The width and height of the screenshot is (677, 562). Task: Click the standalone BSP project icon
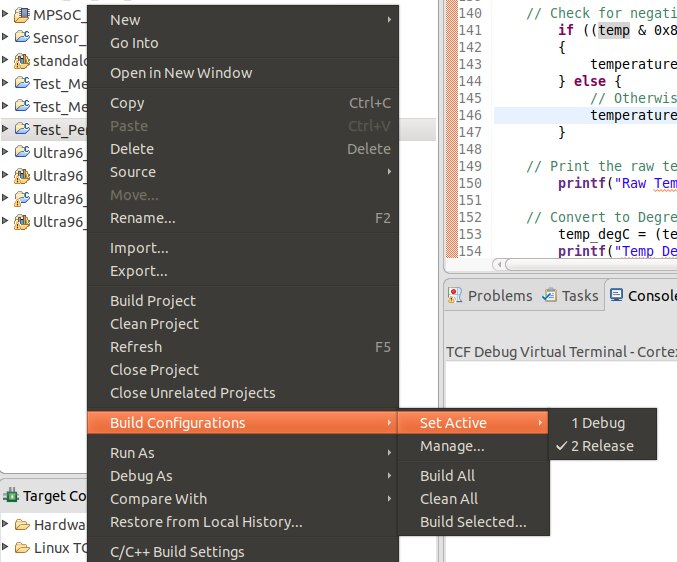coord(22,61)
